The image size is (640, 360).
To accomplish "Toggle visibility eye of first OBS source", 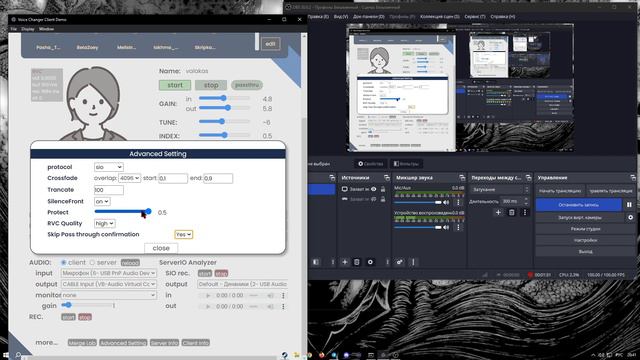I will pos(373,189).
